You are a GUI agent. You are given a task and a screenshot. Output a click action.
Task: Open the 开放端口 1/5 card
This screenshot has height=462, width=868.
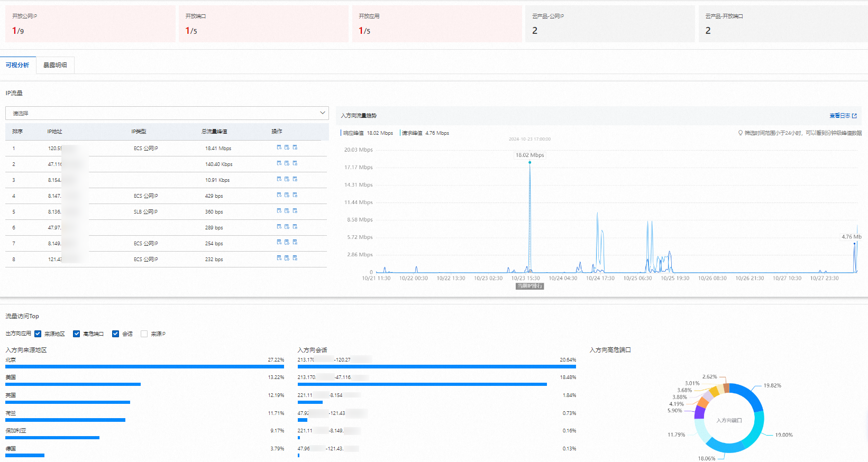(263, 24)
